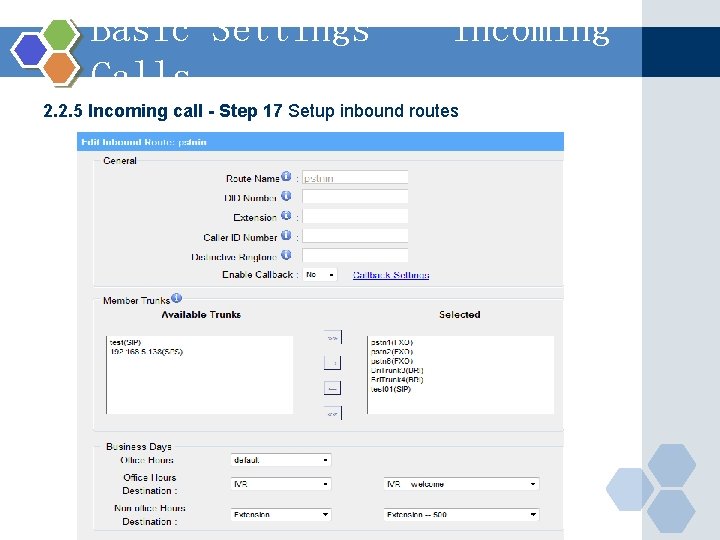
Task: Open Non-office Hours Destination Extension type dropdown
Action: point(281,515)
